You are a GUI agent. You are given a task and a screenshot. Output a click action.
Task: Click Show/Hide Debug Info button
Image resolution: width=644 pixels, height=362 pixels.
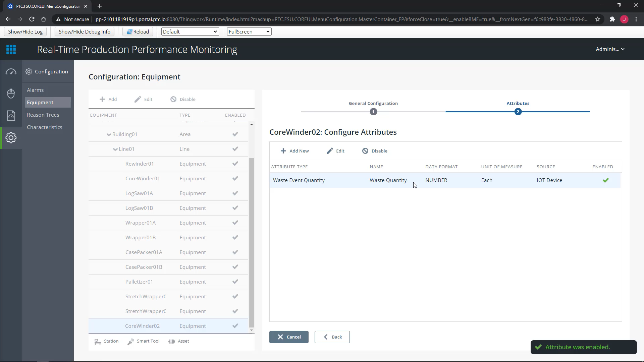point(85,32)
